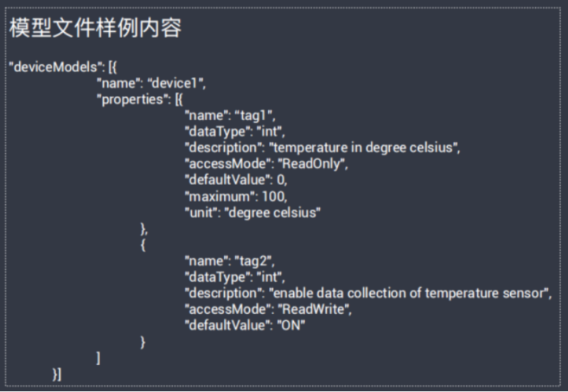
Task: Click the final }] closing deviceModels
Action: 57,374
